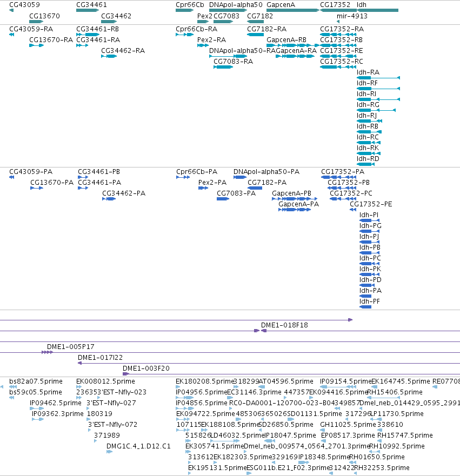Select transcript CG17352-RE
Viewport: 460px width, 476px height.
click(x=342, y=51)
